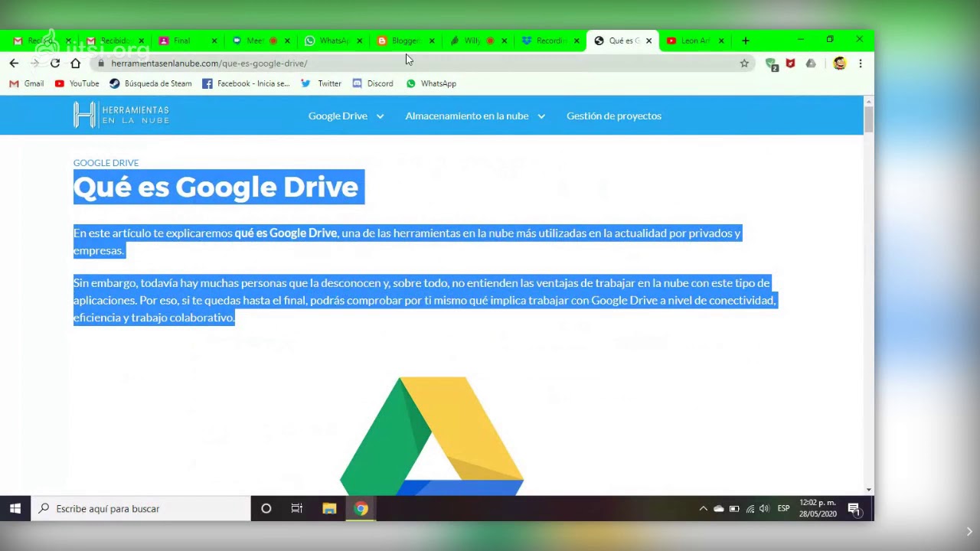Open Cortana circle on the taskbar
This screenshot has height=551, width=980.
(266, 508)
